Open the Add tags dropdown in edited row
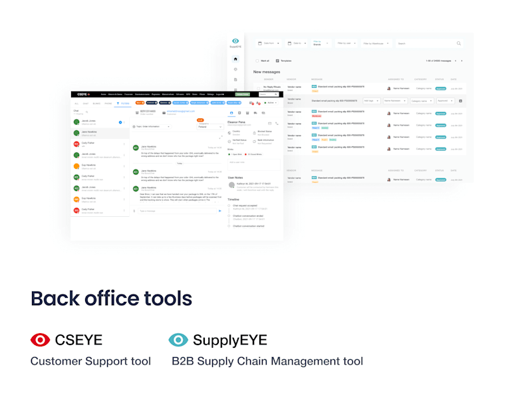This screenshot has width=532, height=399. point(371,101)
